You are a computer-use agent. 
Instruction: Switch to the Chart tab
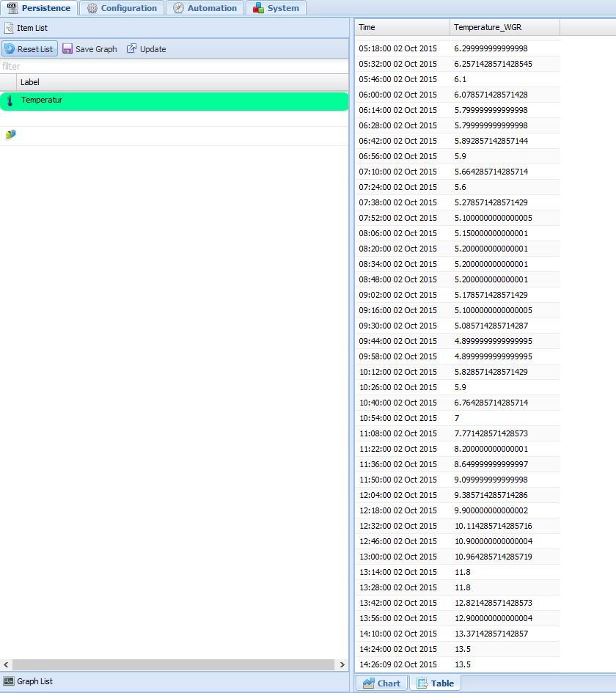382,683
